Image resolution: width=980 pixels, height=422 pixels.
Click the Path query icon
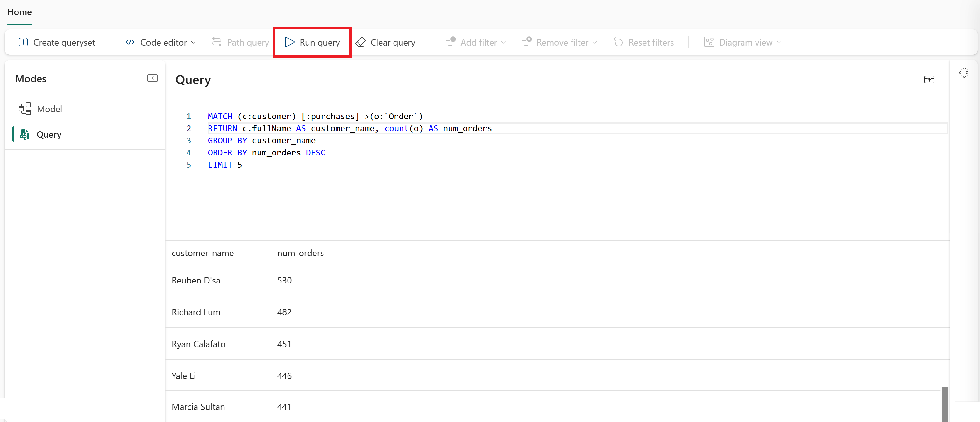point(217,42)
